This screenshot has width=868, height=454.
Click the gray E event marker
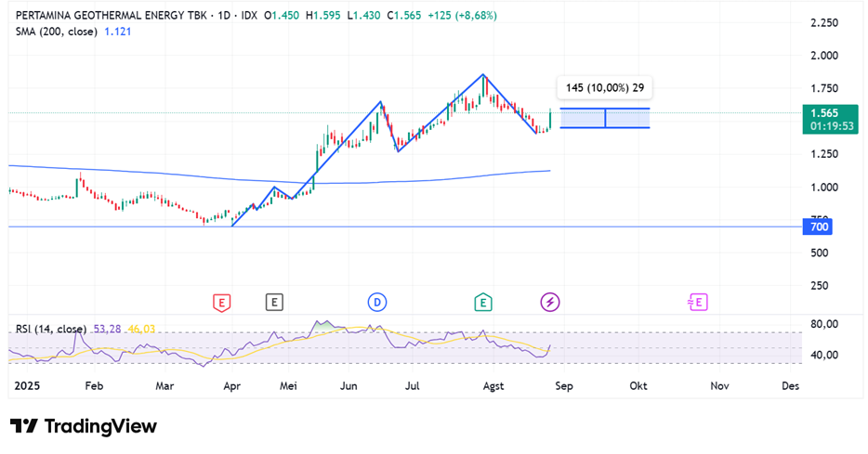273,302
